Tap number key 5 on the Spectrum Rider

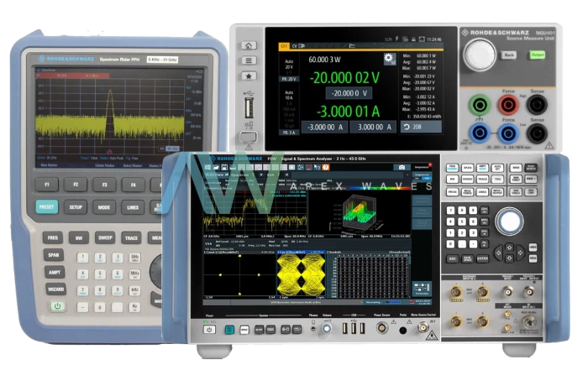tap(100, 274)
